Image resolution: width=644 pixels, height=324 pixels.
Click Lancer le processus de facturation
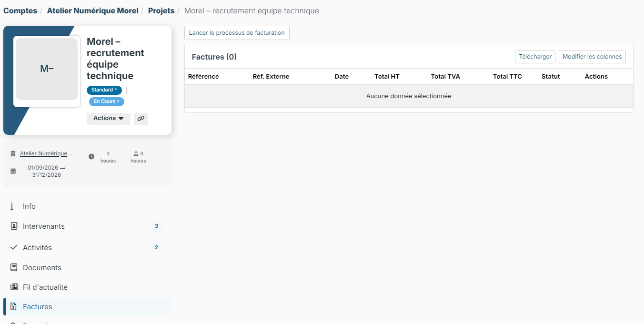click(x=237, y=33)
